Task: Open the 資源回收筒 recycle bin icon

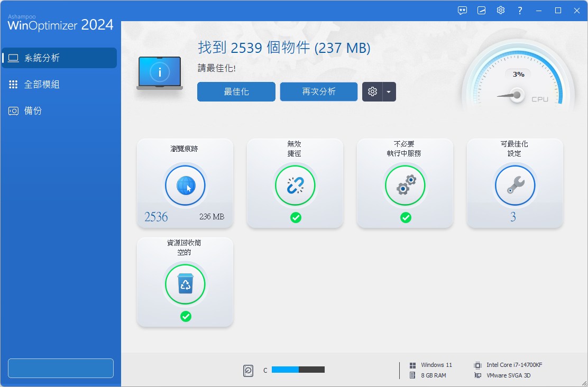Action: (x=185, y=284)
